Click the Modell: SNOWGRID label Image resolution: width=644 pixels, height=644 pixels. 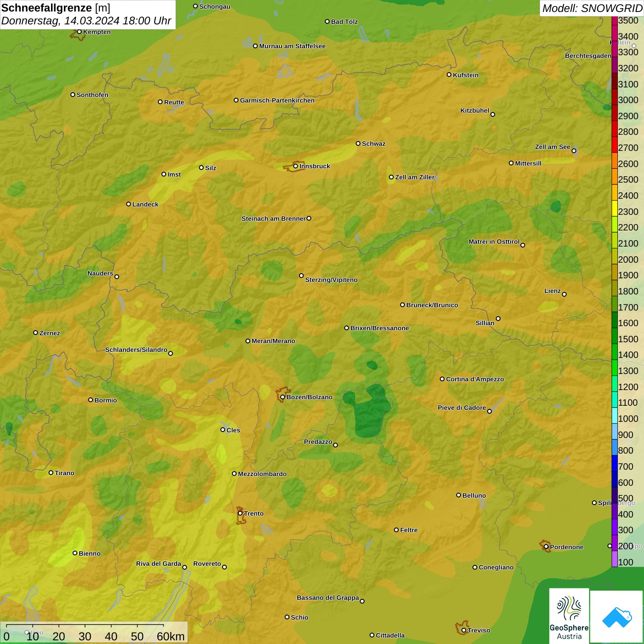(x=592, y=8)
